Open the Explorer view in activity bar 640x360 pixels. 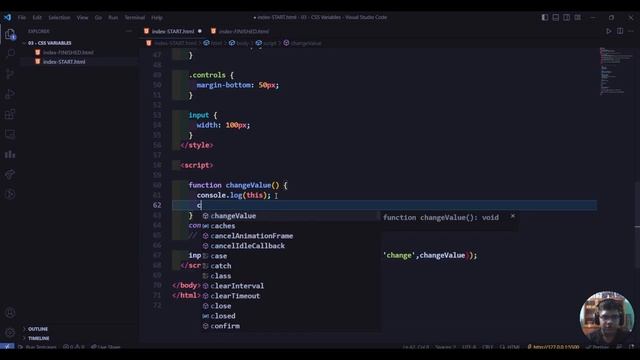(10, 34)
